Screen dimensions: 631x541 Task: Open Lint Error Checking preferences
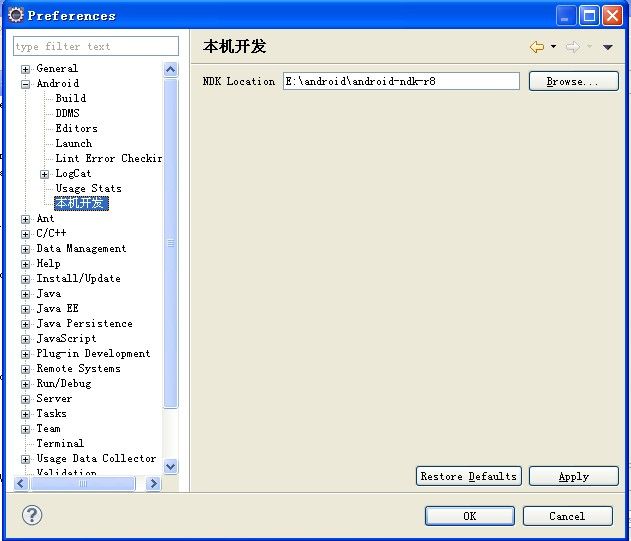[109, 158]
